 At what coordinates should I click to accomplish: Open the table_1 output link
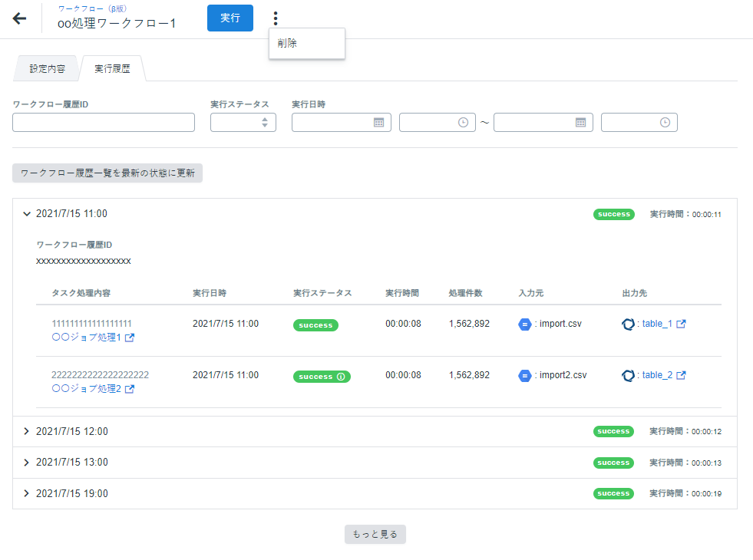coord(657,324)
